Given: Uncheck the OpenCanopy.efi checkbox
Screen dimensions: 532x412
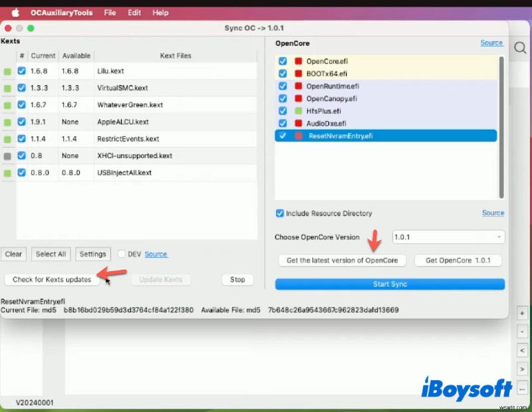Looking at the screenshot, I should point(282,98).
